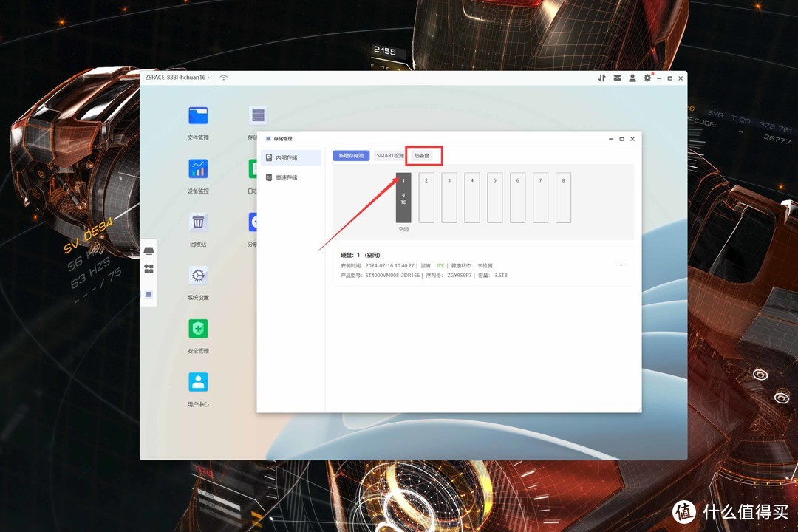Image resolution: width=798 pixels, height=532 pixels.
Task: Open the 文件管理 file manager icon
Action: pos(198,116)
